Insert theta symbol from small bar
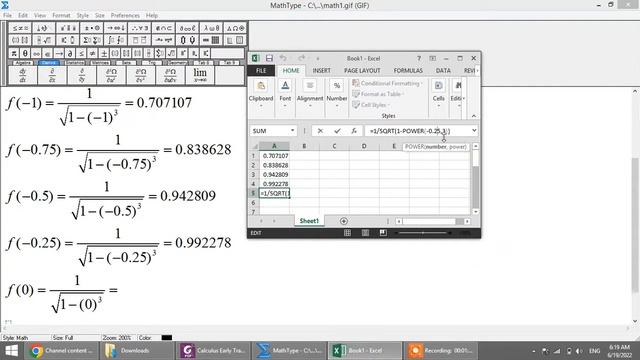This screenshot has width=640, height=360. (x=25, y=53)
